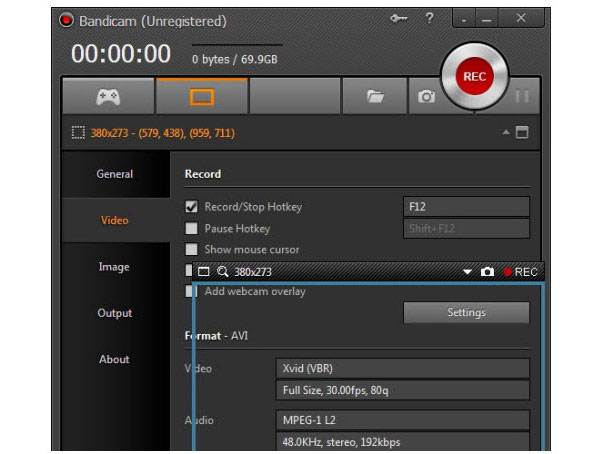The height and width of the screenshot is (454, 600).
Task: Enable the Pause Hotkey checkbox
Action: tap(192, 229)
